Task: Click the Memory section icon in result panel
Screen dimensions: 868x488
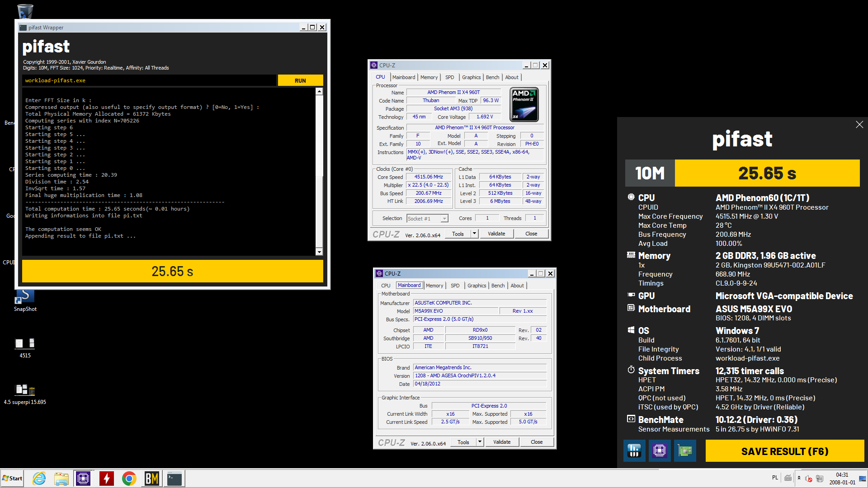Action: (x=631, y=255)
